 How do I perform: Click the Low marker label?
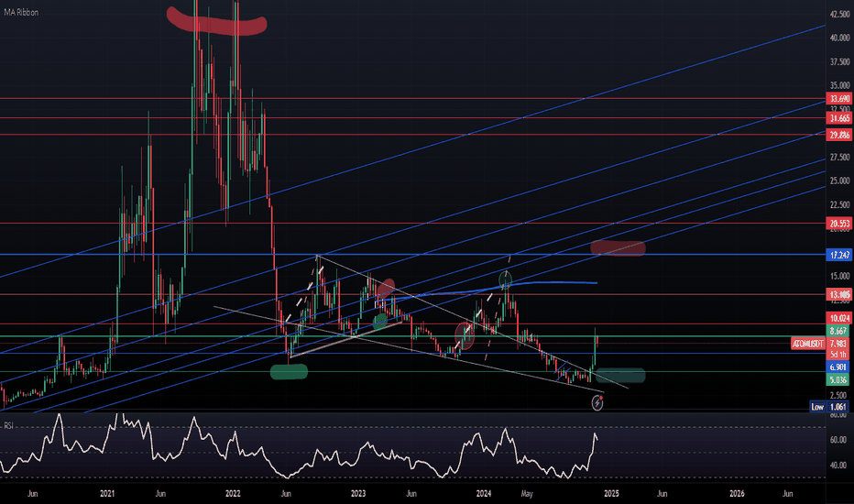click(817, 407)
